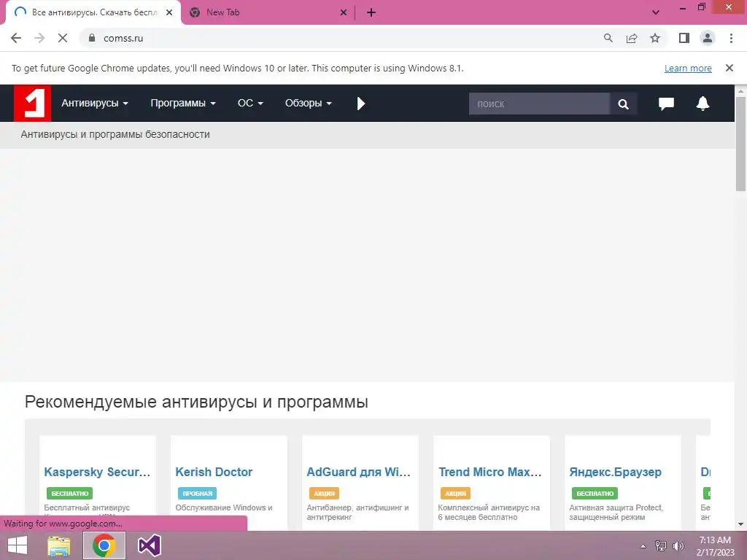This screenshot has width=747, height=560.
Task: Expand the ОС dropdown menu
Action: click(x=250, y=104)
